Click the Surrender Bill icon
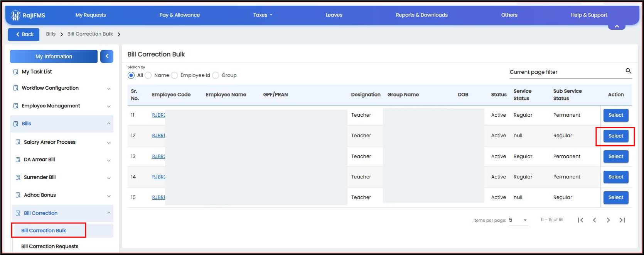Viewport: 644px width, 255px height. (x=18, y=177)
